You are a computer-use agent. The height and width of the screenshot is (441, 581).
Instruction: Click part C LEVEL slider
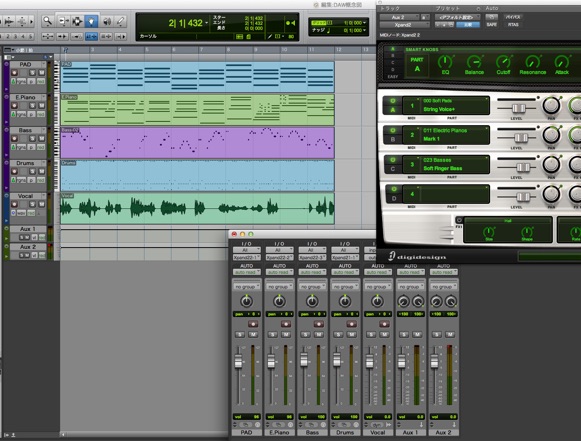tap(523, 167)
